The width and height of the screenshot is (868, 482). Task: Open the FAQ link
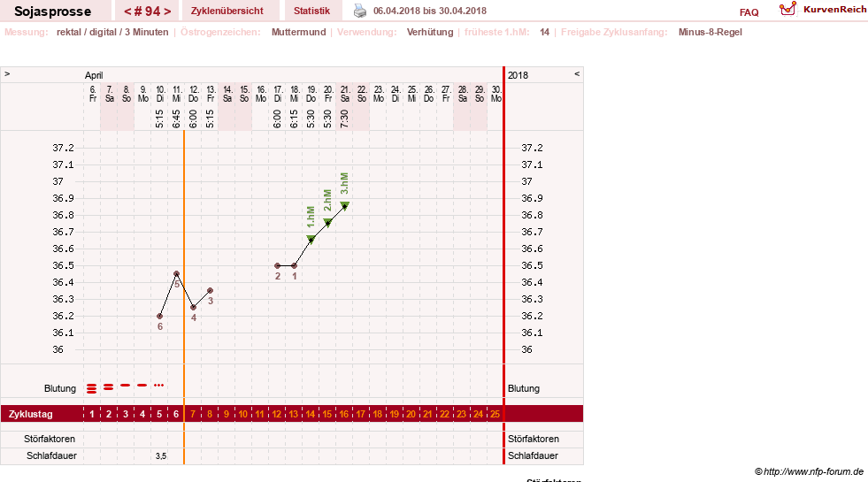point(749,12)
